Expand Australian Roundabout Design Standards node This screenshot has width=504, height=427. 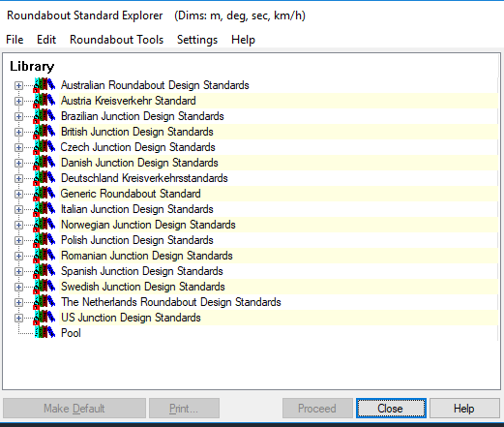pos(18,85)
